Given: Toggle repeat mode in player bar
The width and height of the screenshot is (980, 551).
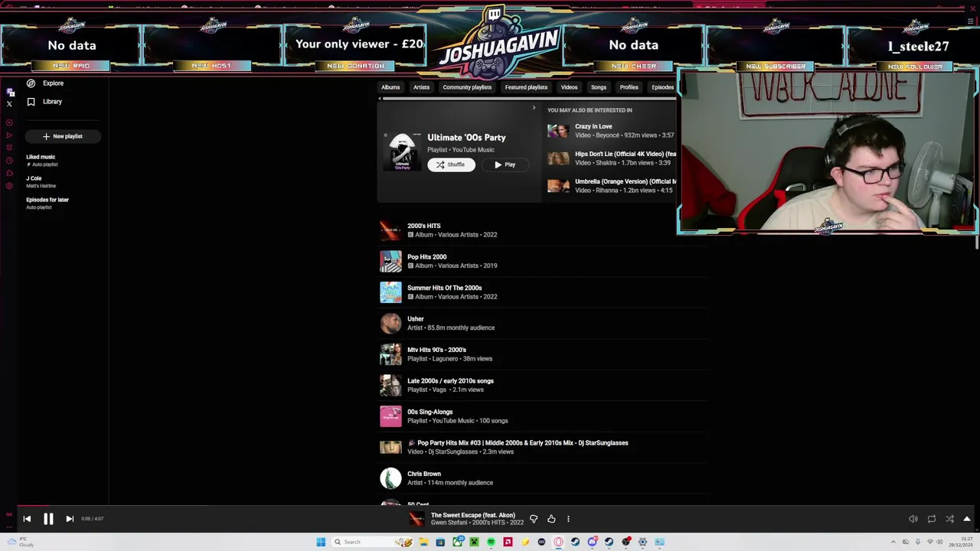Looking at the screenshot, I should coord(932,519).
